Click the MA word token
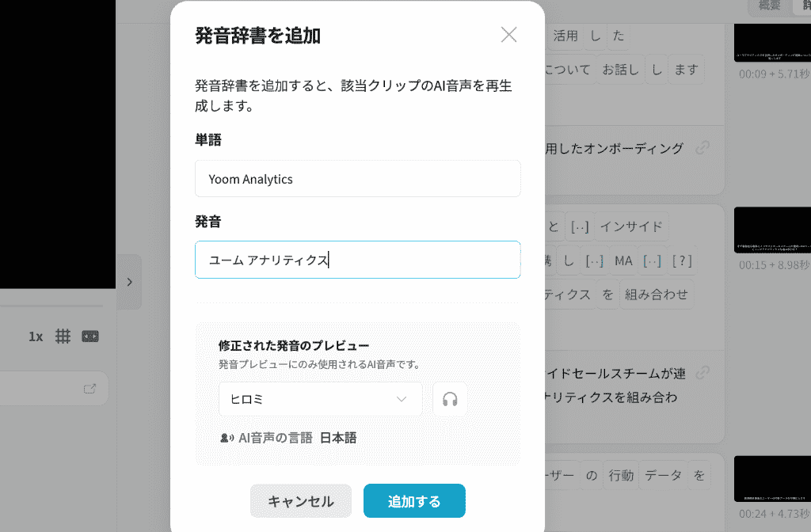Image resolution: width=811 pixels, height=532 pixels. (623, 261)
